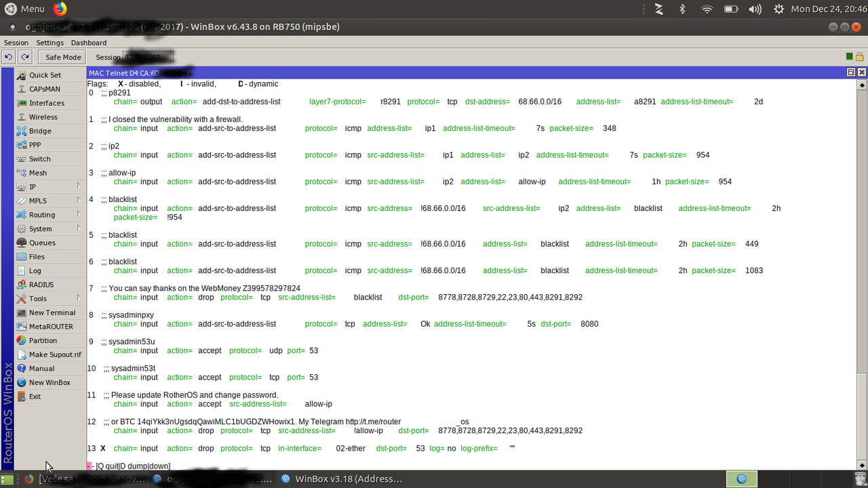This screenshot has height=488, width=868.
Task: Open the Settings menu
Action: (x=50, y=43)
